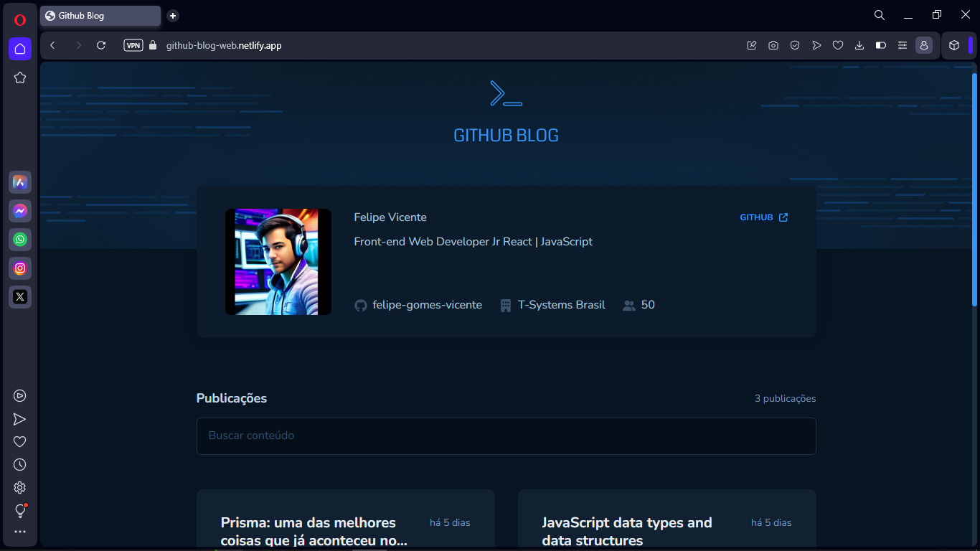Open the Bookmarks star in sidebar

click(x=20, y=77)
